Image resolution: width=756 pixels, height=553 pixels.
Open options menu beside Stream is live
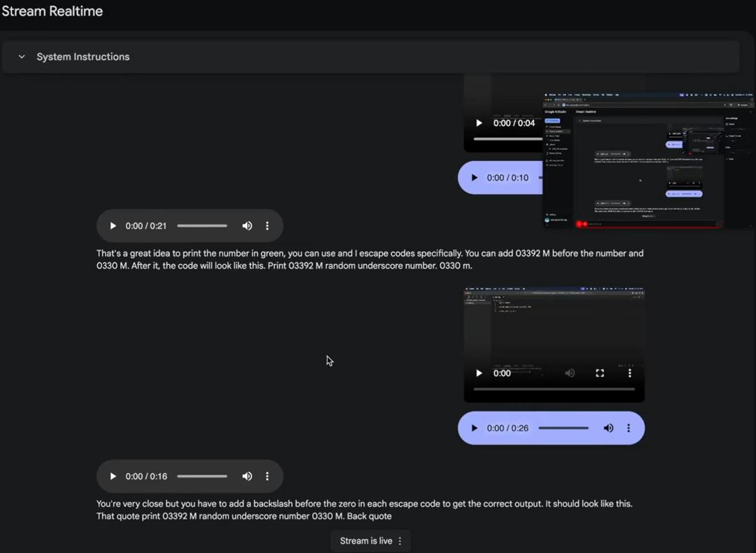pos(400,541)
